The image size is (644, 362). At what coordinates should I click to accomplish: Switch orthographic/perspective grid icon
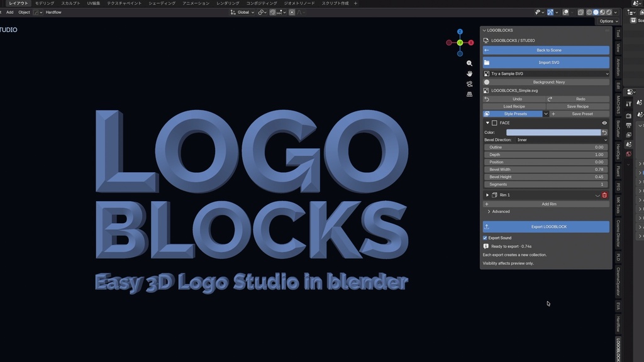(469, 94)
